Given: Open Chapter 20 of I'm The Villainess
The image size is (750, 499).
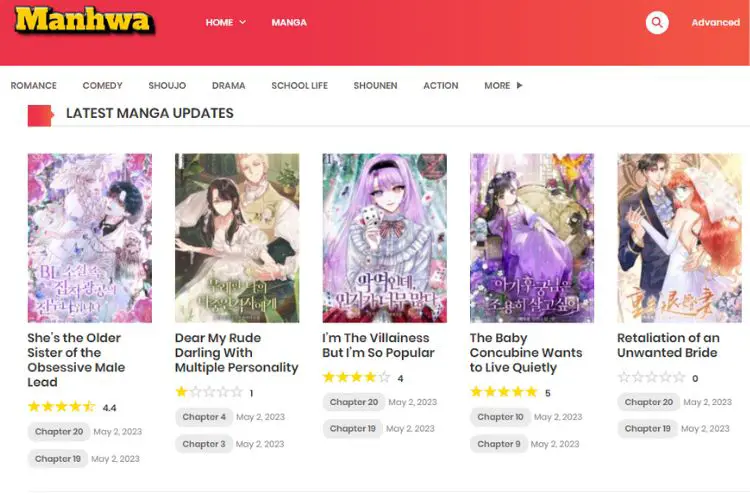Looking at the screenshot, I should [353, 402].
